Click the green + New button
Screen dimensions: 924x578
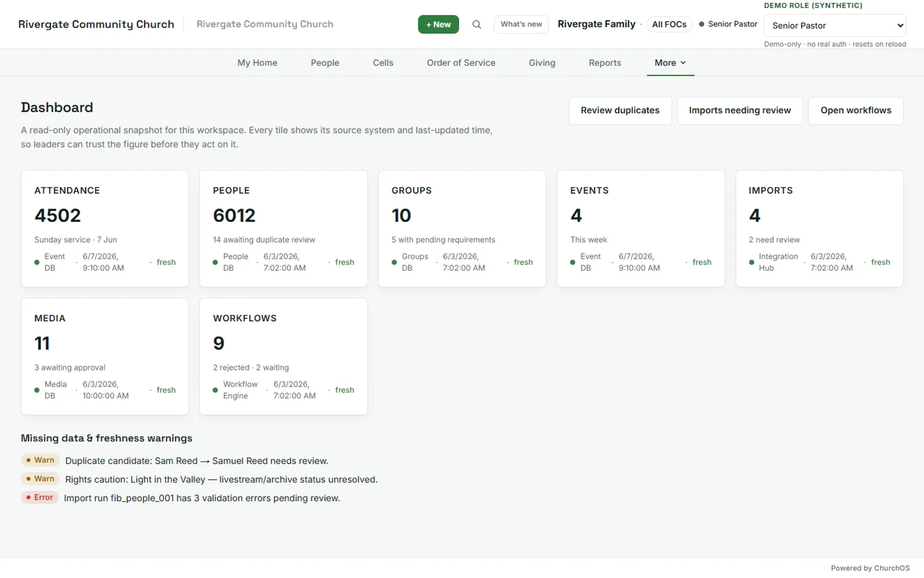(x=438, y=24)
